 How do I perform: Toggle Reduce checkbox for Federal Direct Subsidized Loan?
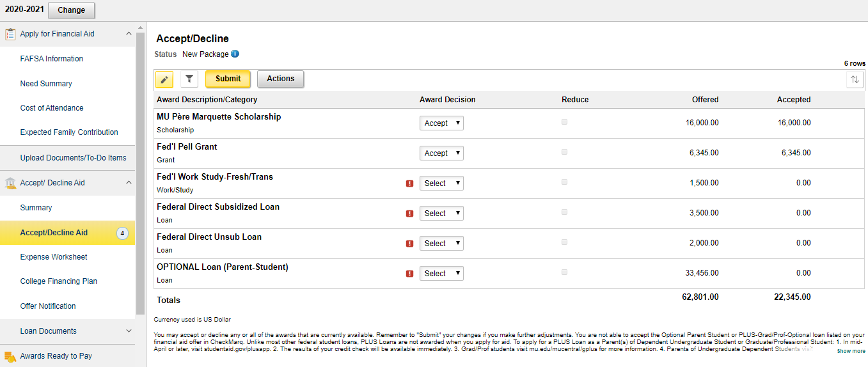point(564,212)
